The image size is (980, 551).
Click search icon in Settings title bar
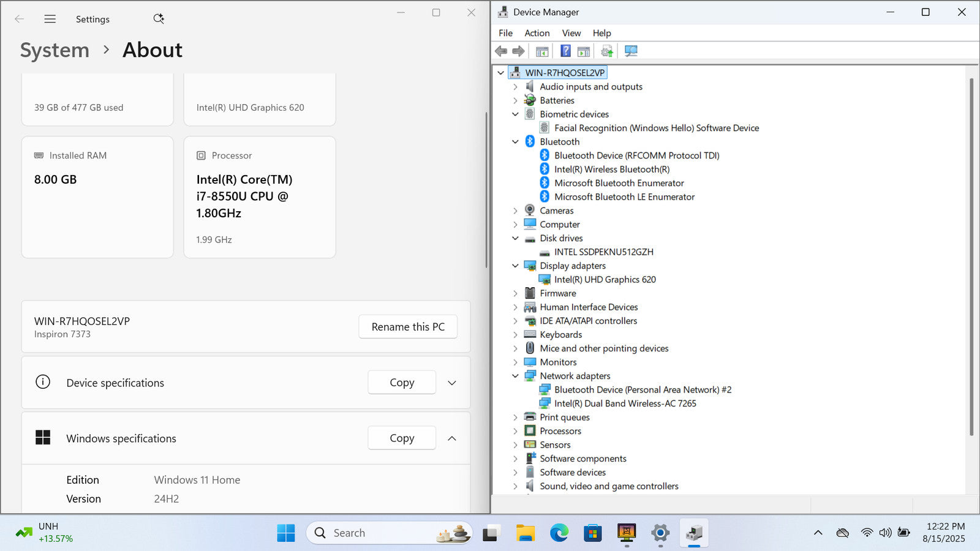[x=159, y=19]
